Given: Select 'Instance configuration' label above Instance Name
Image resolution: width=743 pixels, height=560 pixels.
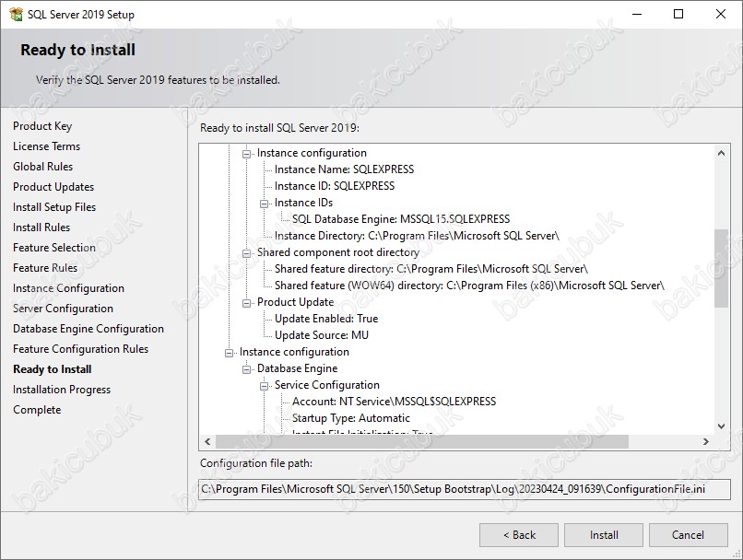Looking at the screenshot, I should point(312,153).
